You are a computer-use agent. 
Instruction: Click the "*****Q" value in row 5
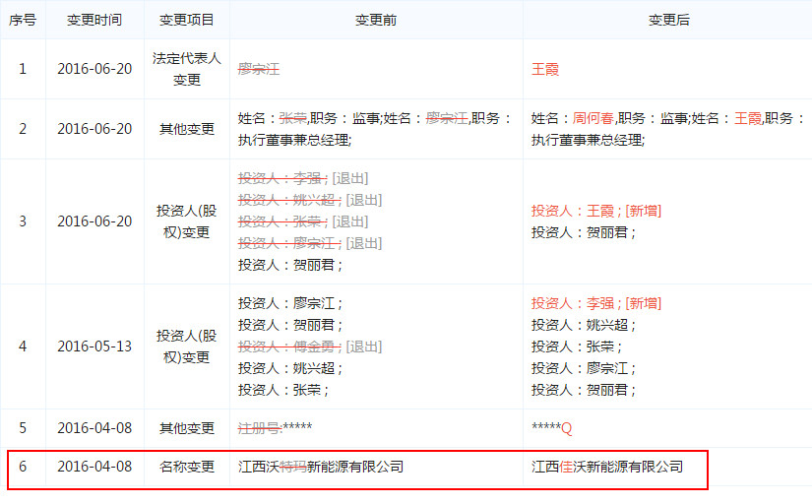551,428
